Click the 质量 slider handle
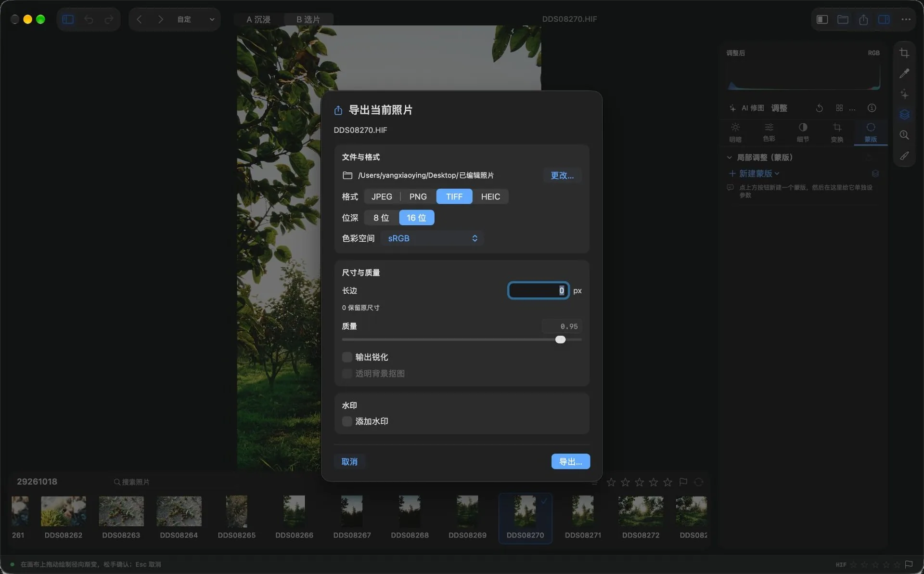 pyautogui.click(x=560, y=339)
